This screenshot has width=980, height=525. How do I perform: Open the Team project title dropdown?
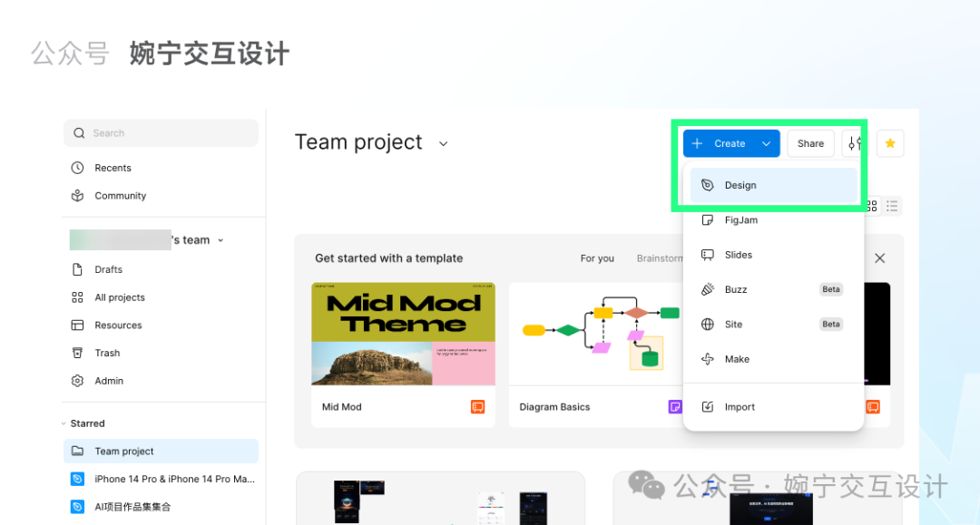[x=443, y=143]
